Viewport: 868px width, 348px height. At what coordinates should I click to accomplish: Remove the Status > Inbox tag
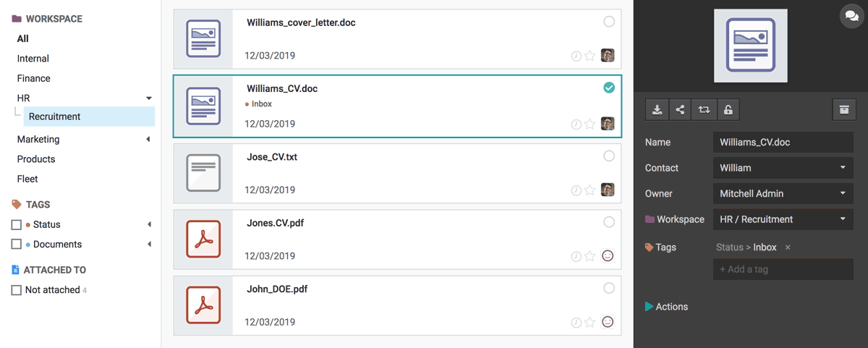coord(788,247)
